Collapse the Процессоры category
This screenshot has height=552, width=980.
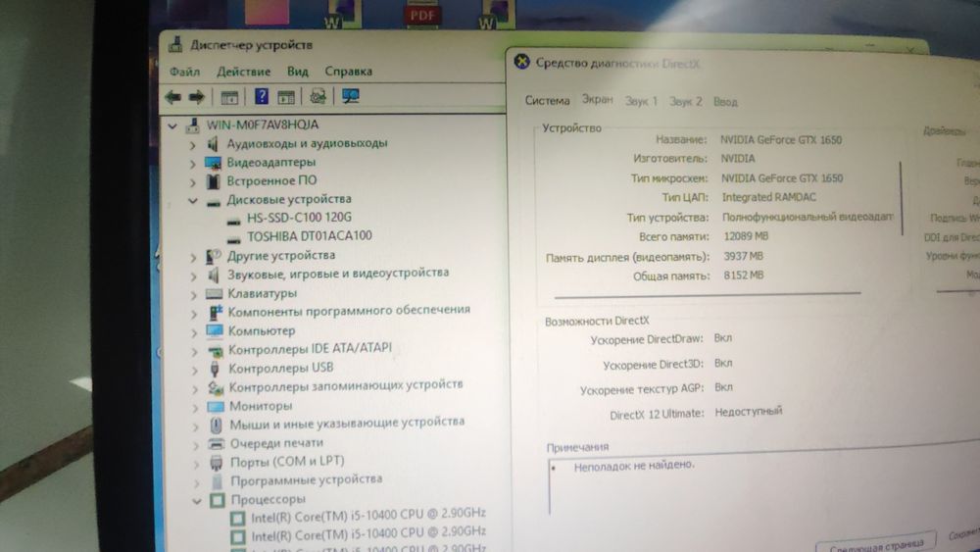[x=197, y=501]
